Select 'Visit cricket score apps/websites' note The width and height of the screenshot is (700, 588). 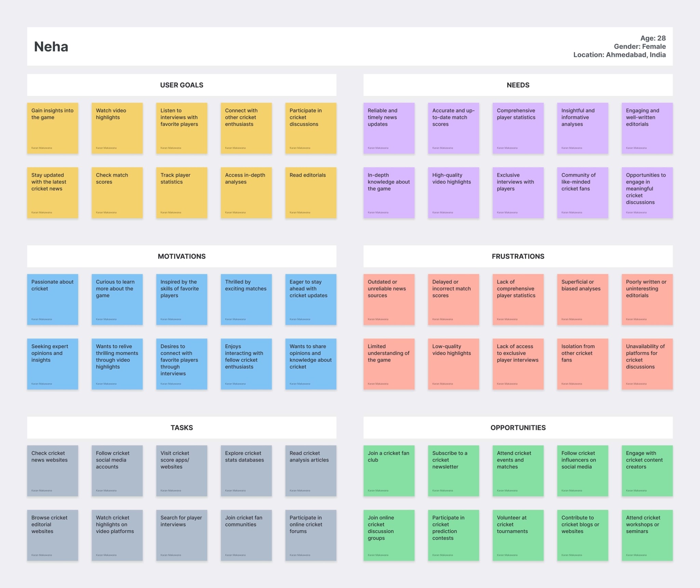point(182,470)
